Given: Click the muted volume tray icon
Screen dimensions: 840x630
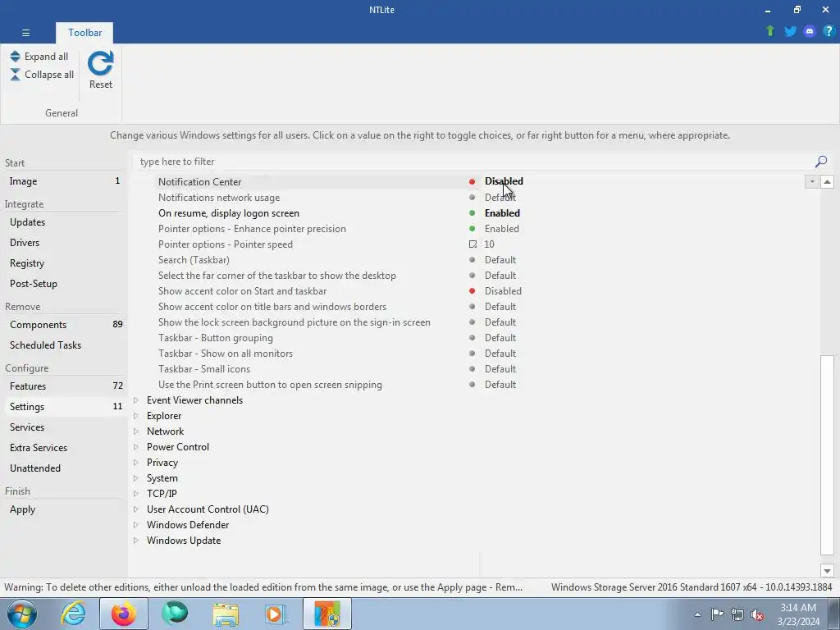Looking at the screenshot, I should [x=757, y=614].
